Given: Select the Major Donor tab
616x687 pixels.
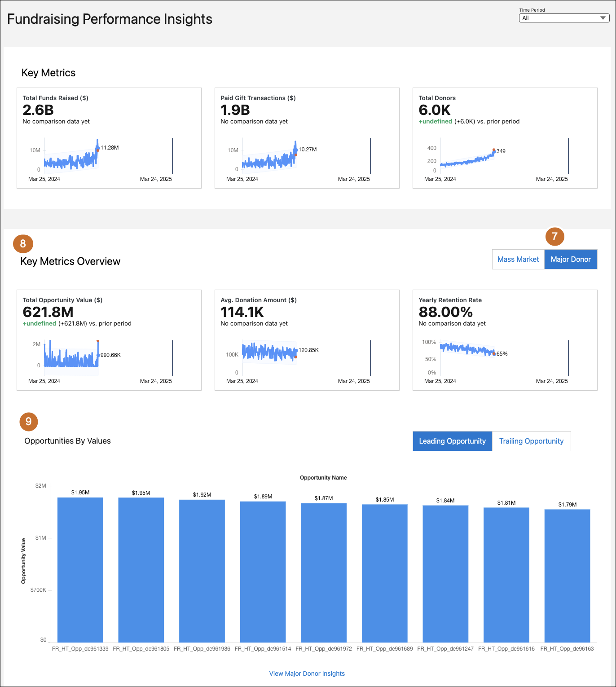Looking at the screenshot, I should point(571,259).
